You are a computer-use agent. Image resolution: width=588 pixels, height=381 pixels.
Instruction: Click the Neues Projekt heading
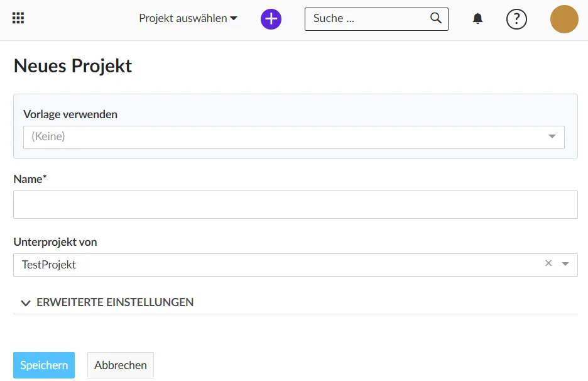pos(72,65)
